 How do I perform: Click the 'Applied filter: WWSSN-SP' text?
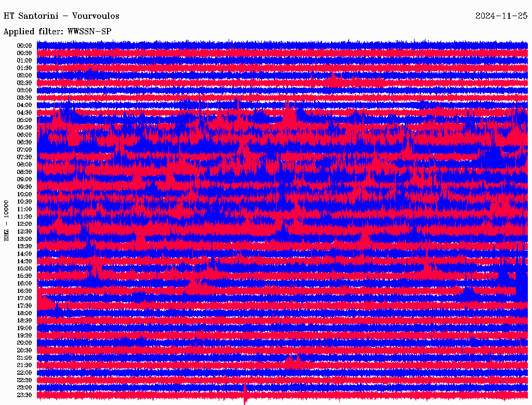pos(57,32)
